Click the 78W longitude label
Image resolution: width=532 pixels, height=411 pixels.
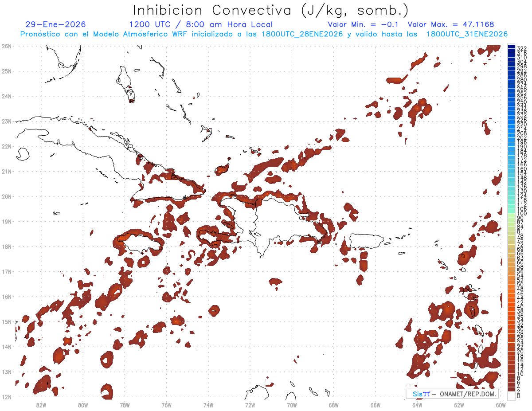[125, 405]
